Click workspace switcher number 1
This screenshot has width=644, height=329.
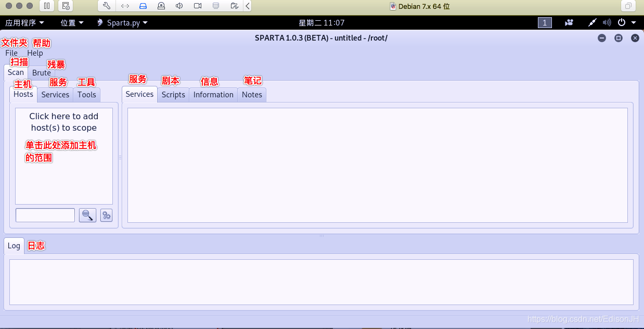545,22
